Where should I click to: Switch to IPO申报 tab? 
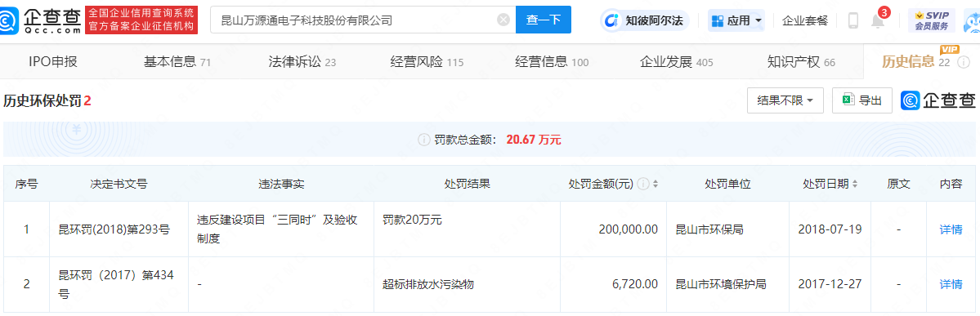click(52, 62)
